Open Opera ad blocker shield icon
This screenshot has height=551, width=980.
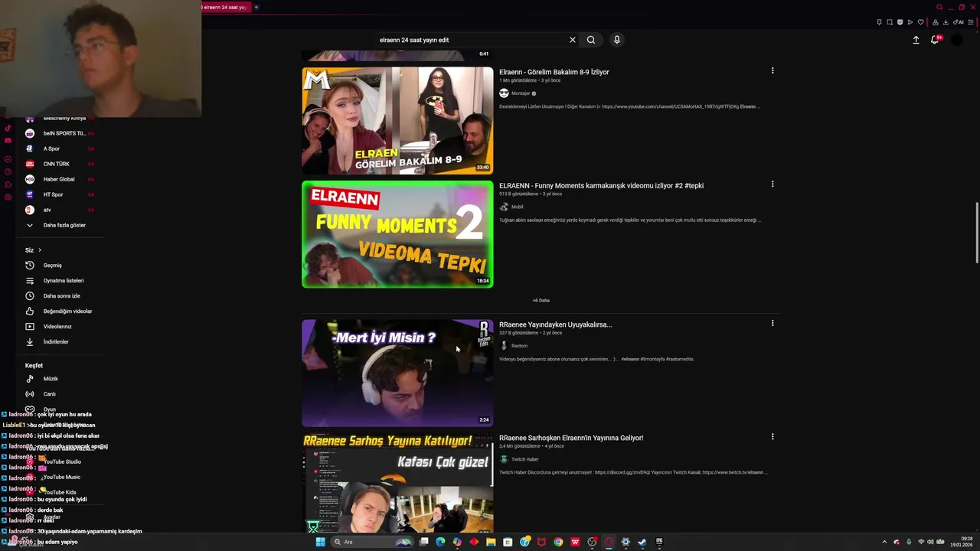[900, 22]
